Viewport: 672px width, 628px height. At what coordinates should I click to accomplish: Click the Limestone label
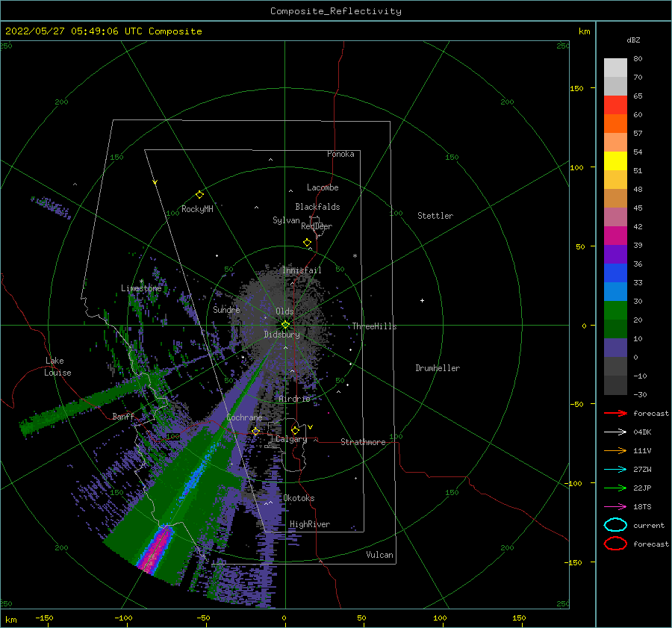click(x=141, y=288)
